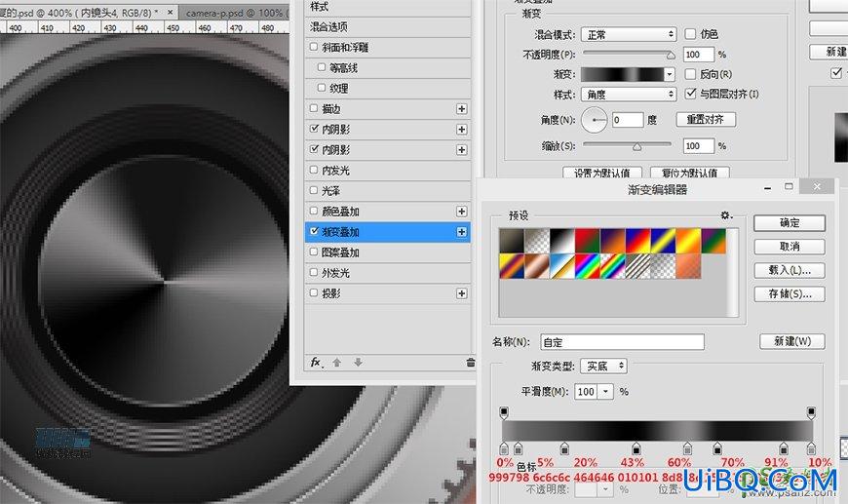Choose the orange-yellow-orange gradient preset
The height and width of the screenshot is (504, 848).
click(x=688, y=241)
